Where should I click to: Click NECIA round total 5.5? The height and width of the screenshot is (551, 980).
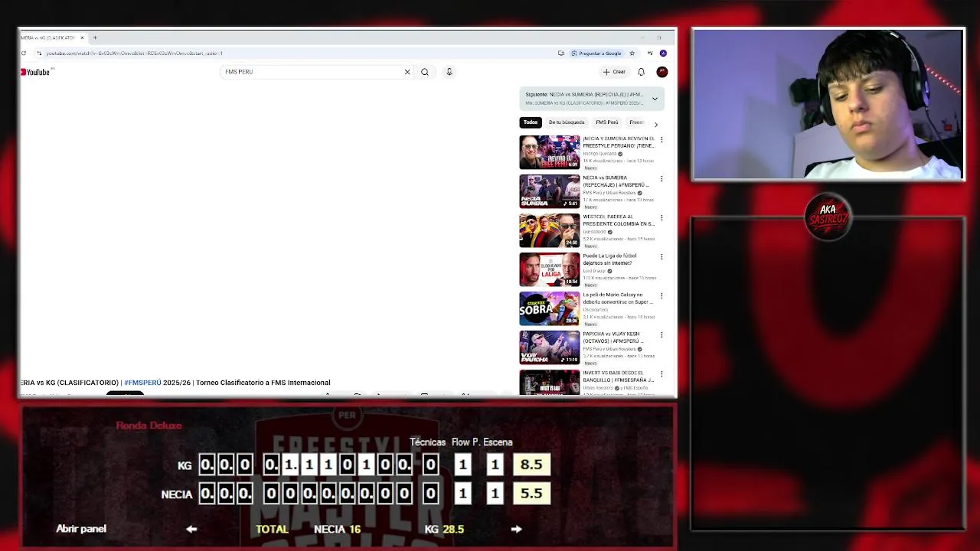(531, 494)
